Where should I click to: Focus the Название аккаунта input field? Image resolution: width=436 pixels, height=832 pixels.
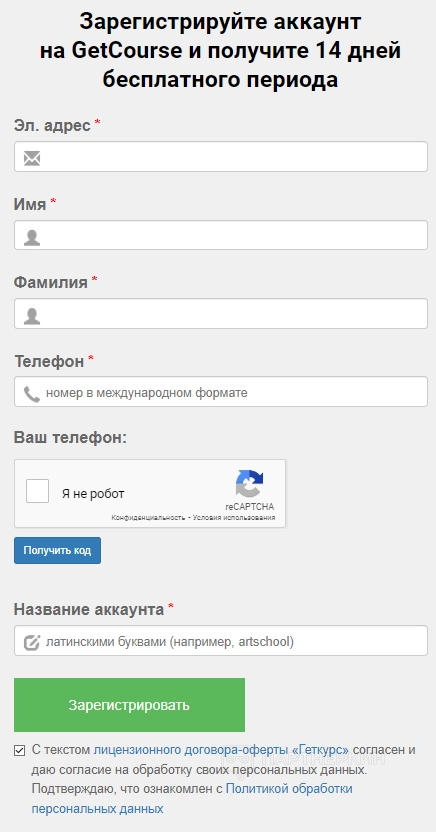[221, 640]
